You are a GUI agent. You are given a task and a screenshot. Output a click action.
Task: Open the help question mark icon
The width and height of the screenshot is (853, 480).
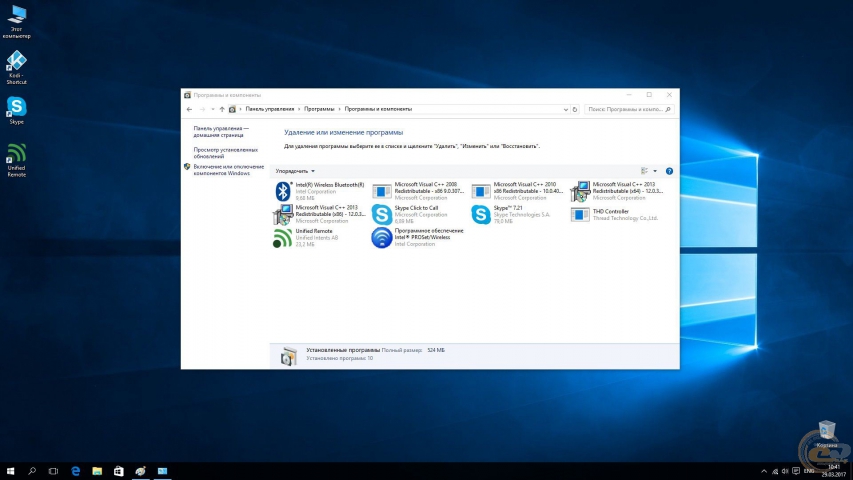669,171
